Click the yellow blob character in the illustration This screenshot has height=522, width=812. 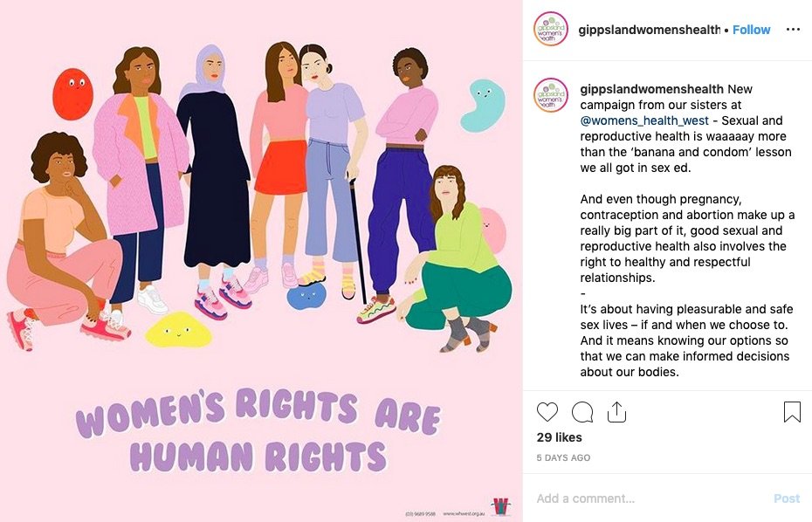[178, 329]
